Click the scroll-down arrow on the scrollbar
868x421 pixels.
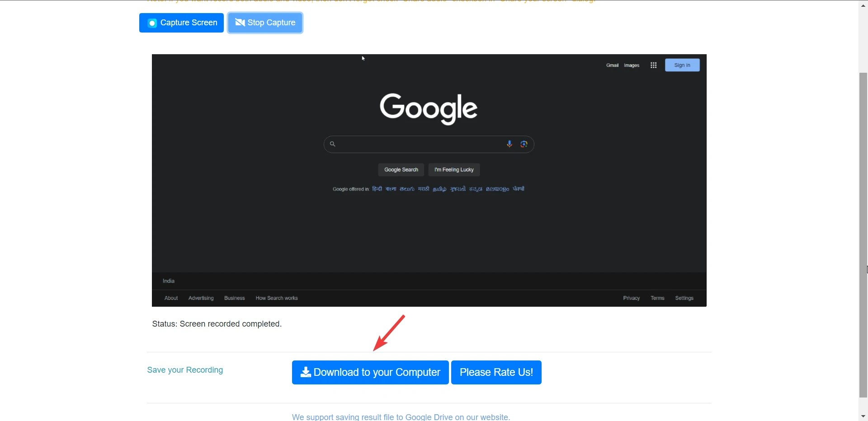863,416
